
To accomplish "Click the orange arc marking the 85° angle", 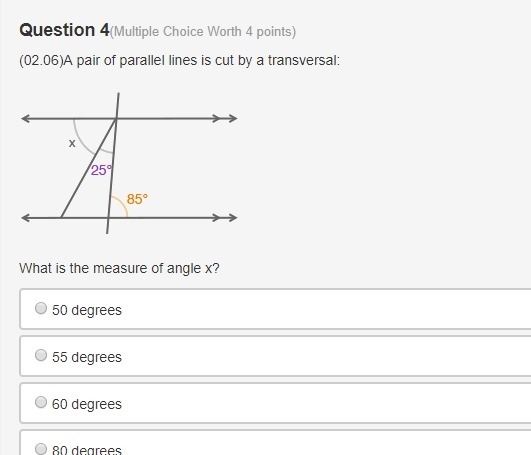I will tap(122, 204).
